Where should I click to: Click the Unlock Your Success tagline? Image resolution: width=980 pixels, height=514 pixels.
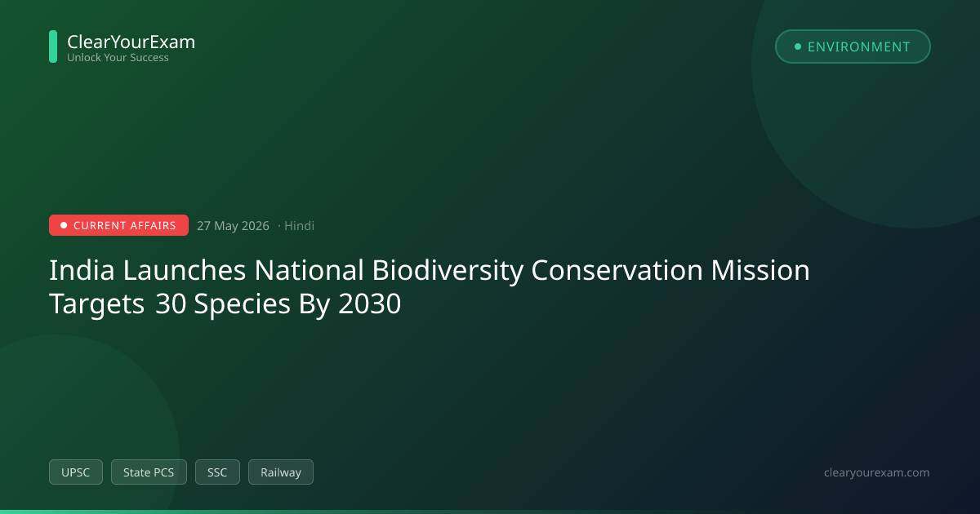[118, 58]
